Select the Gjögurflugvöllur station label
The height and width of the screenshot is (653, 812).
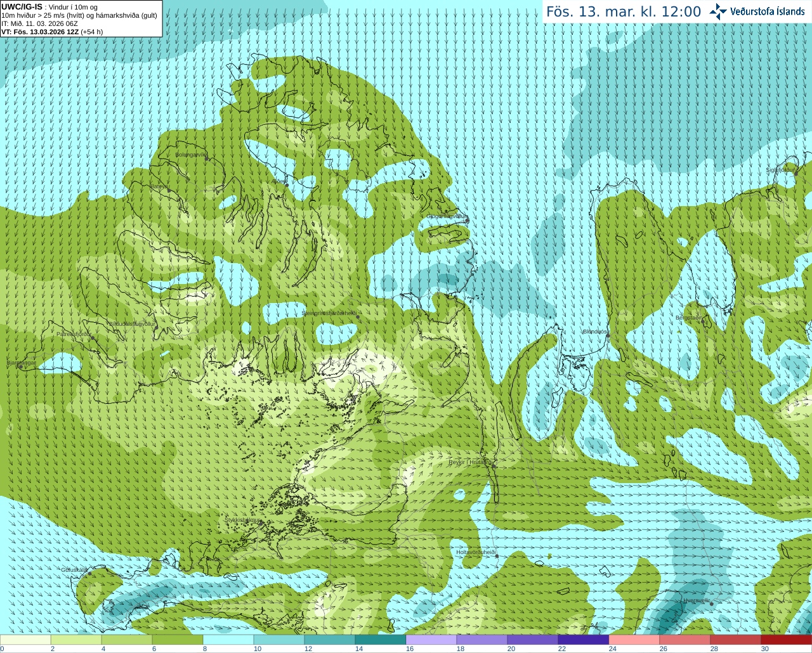[x=447, y=216]
